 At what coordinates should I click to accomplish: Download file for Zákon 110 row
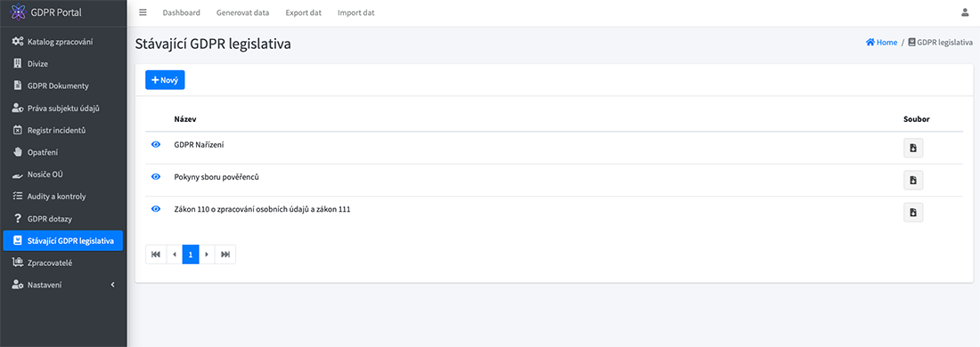(913, 213)
